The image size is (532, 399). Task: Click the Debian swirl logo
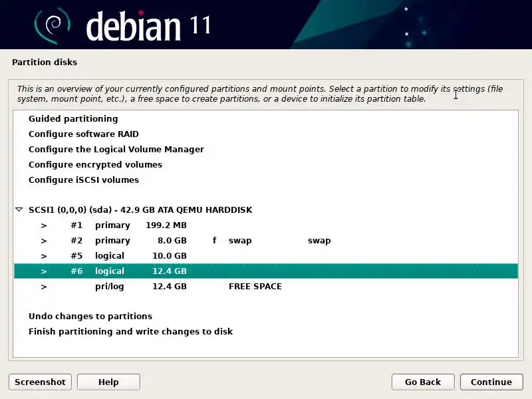(53, 26)
